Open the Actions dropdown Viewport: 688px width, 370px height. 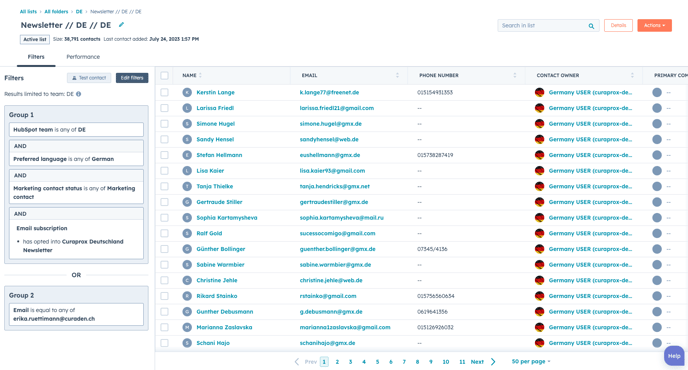click(654, 25)
